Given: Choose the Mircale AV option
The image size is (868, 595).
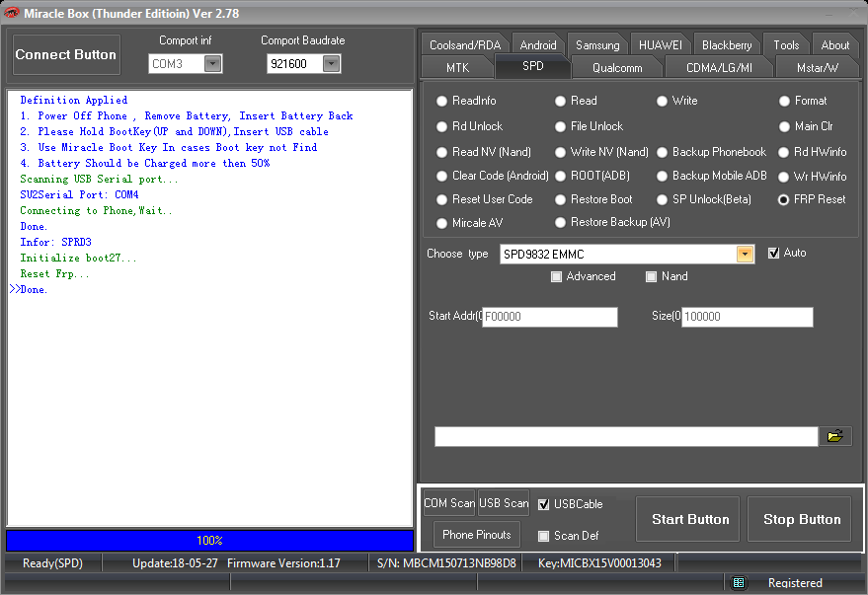Looking at the screenshot, I should 441,223.
